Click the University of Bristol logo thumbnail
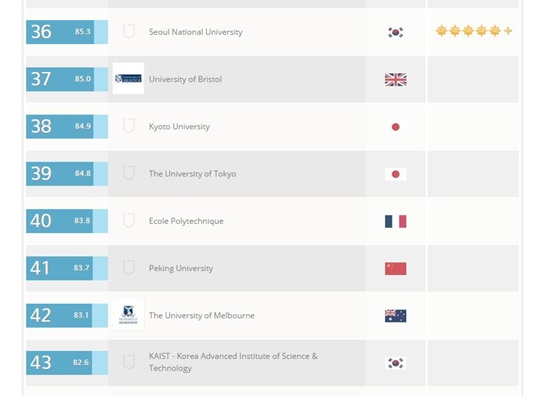The image size is (540, 396). click(x=128, y=79)
